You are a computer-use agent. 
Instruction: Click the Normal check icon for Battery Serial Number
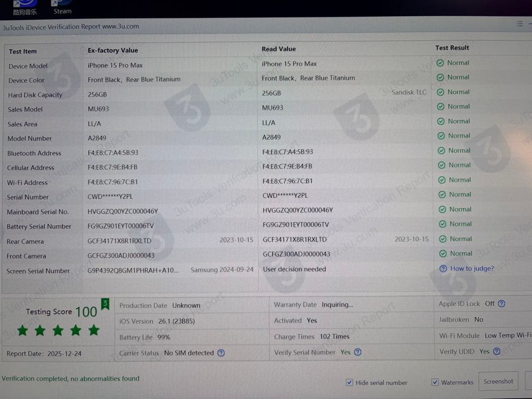[442, 224]
